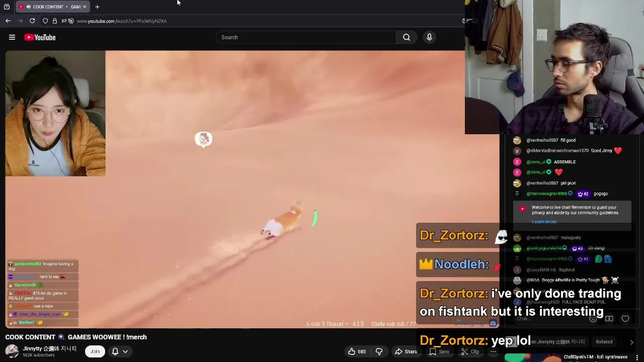
Task: Open the Jinnytty channel name link
Action: click(50, 348)
